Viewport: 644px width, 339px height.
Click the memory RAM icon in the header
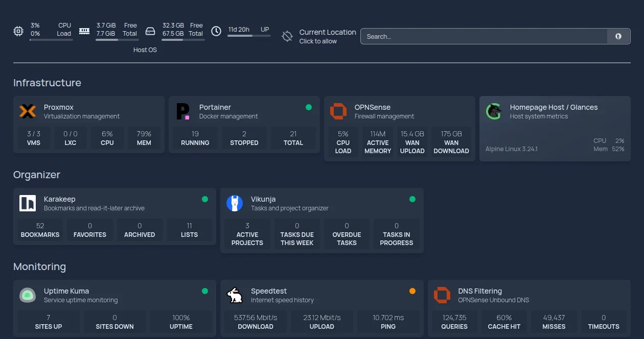[x=84, y=31]
